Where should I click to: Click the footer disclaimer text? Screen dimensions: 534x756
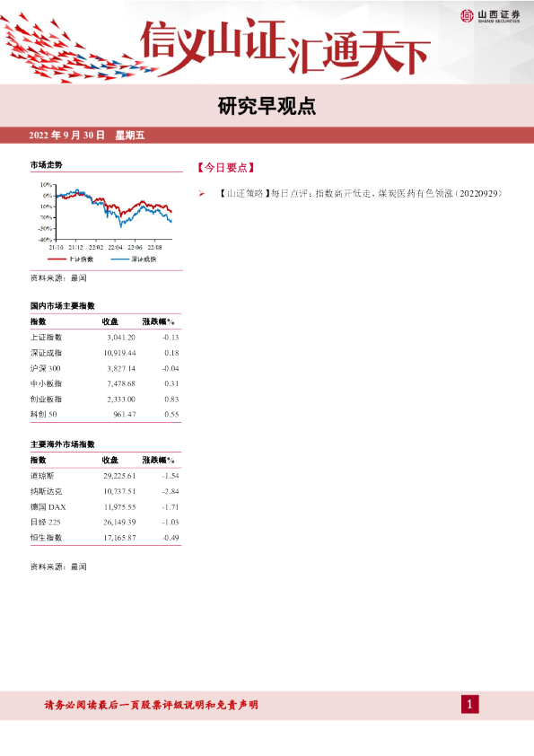click(152, 705)
